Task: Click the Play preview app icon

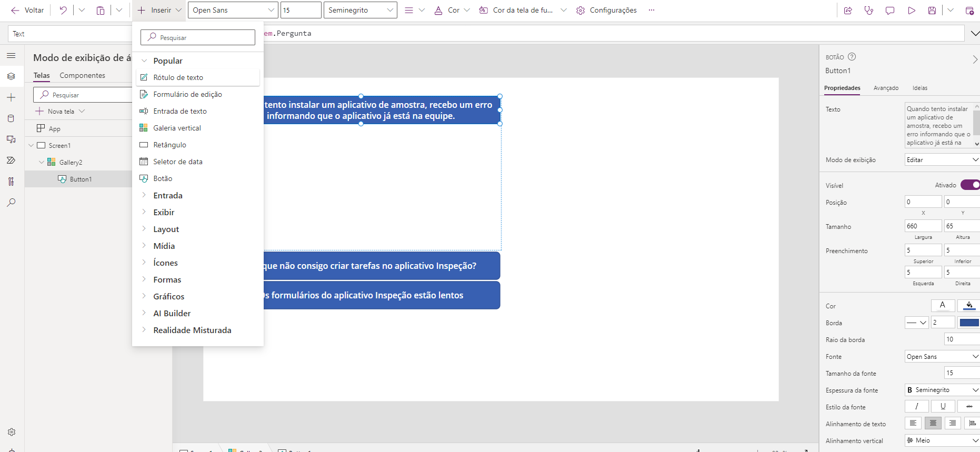Action: (912, 11)
